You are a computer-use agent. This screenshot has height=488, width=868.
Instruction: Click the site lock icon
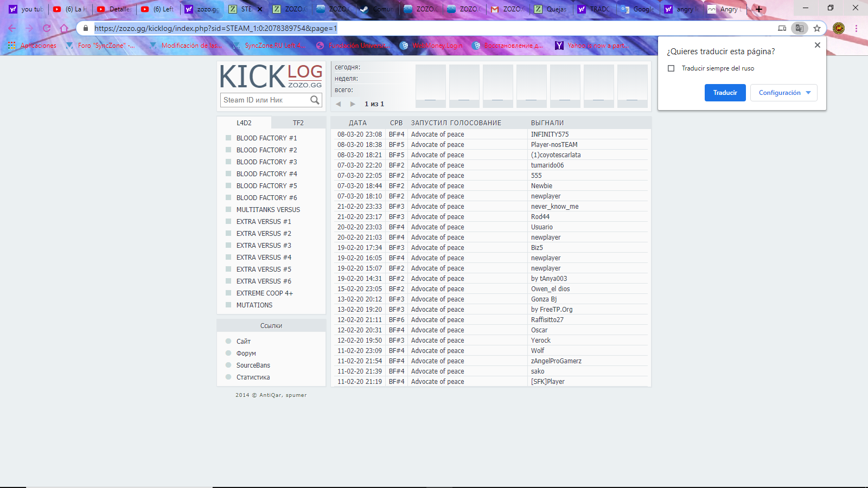[x=86, y=28]
